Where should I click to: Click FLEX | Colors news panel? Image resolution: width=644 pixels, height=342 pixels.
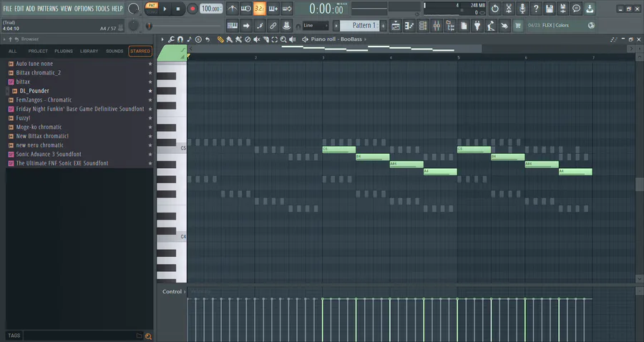[x=561, y=26]
